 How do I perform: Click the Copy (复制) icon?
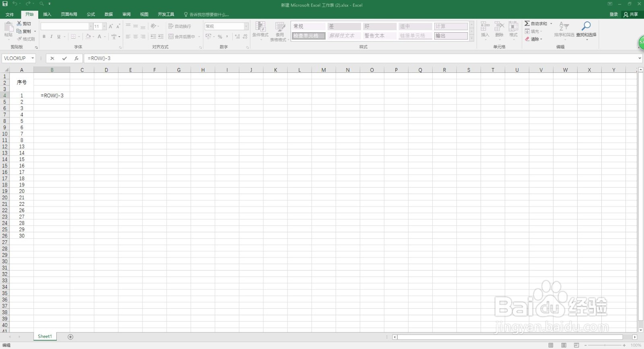pos(19,31)
